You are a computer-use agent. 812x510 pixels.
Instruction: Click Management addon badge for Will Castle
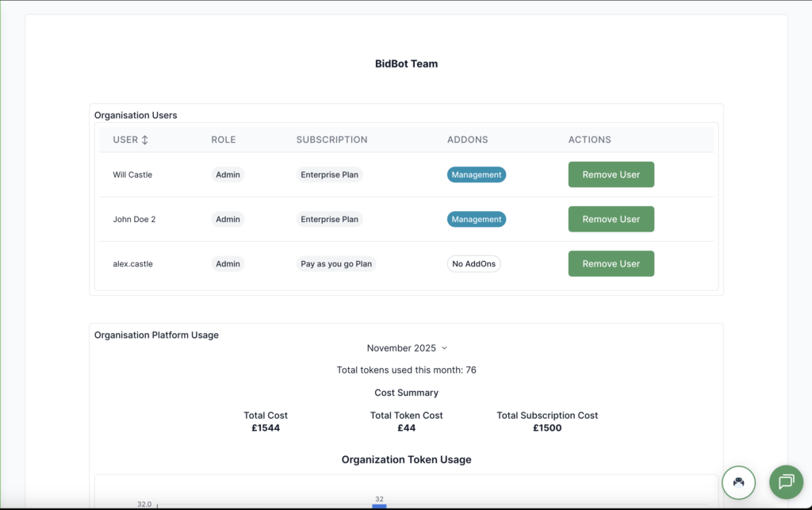(x=476, y=174)
